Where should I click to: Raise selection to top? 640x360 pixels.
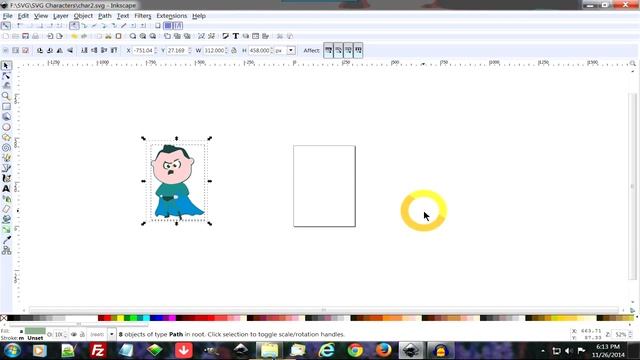(x=114, y=51)
